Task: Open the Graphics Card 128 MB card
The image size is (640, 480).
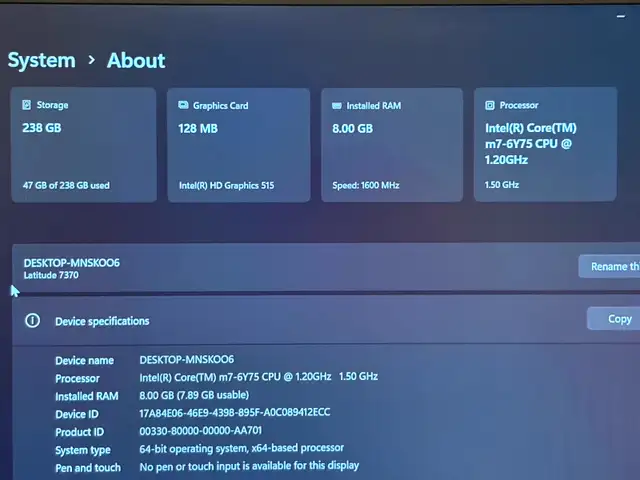Action: coord(238,145)
